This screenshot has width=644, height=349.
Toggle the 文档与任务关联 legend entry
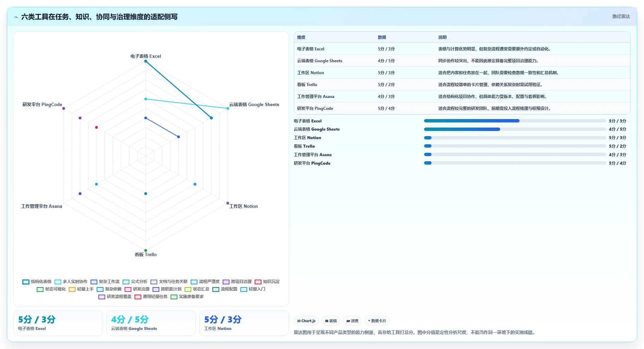pos(169,282)
